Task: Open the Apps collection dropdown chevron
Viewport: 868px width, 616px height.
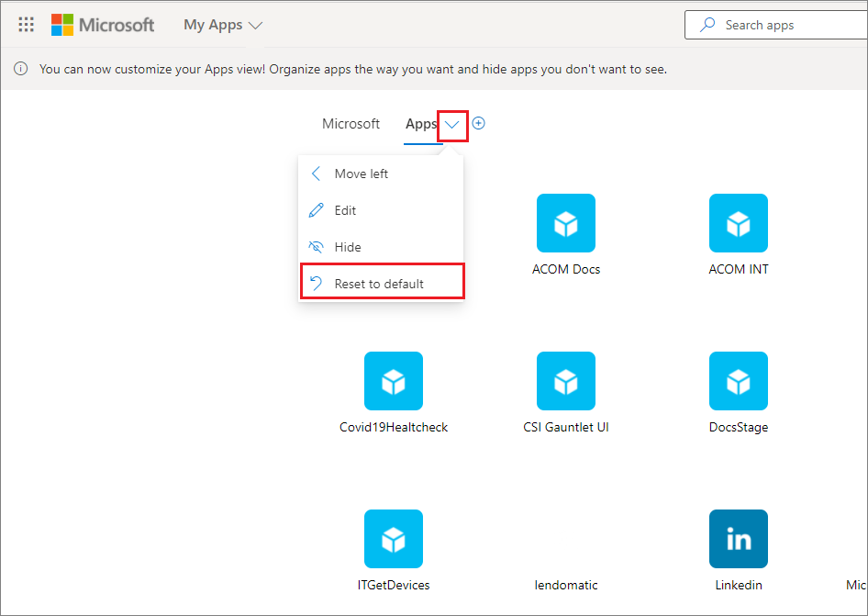Action: (x=451, y=124)
